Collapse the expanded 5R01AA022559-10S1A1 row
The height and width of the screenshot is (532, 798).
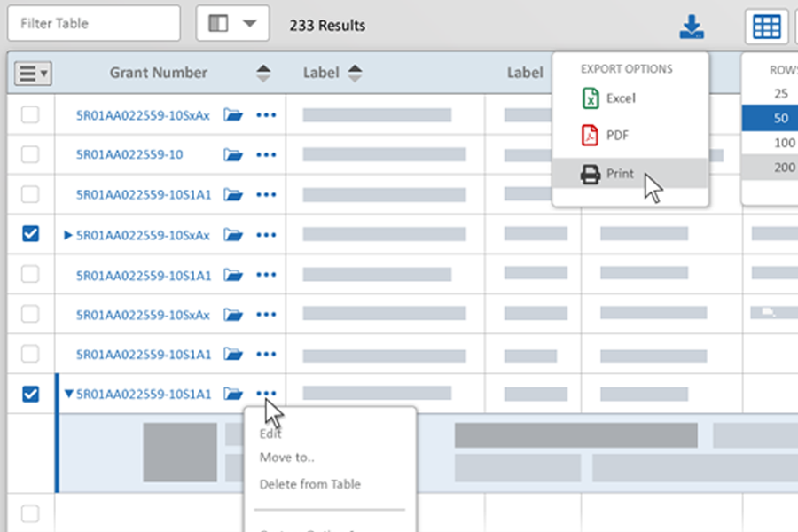(69, 395)
